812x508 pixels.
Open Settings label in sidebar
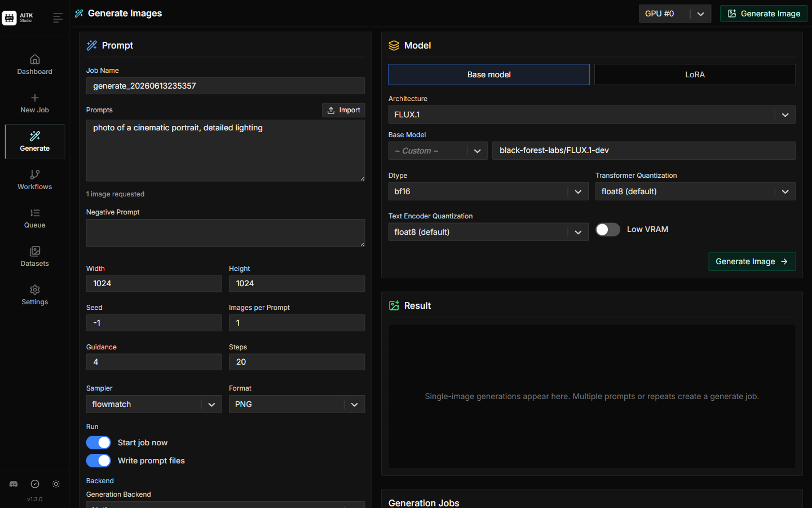35,302
